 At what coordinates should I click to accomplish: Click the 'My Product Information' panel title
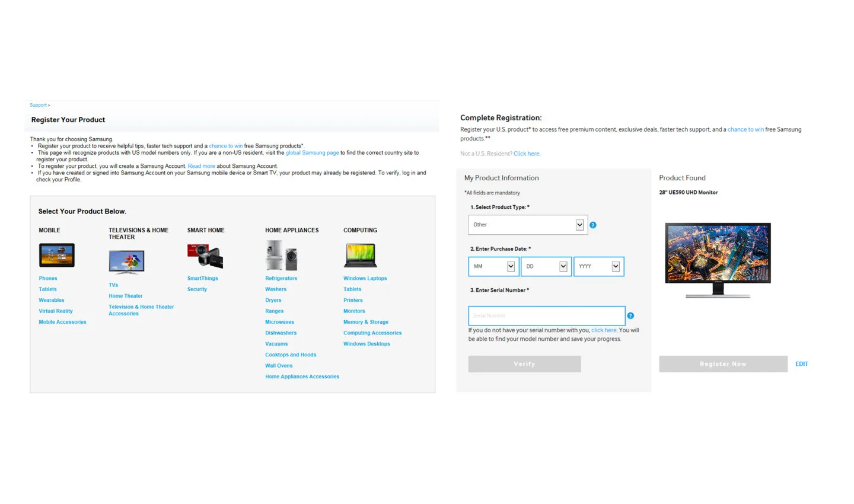tap(502, 178)
